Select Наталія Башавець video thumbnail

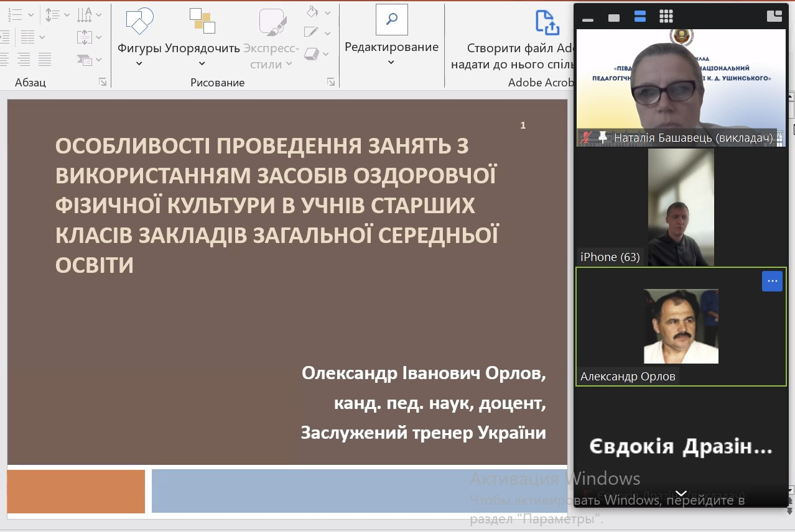coord(681,87)
